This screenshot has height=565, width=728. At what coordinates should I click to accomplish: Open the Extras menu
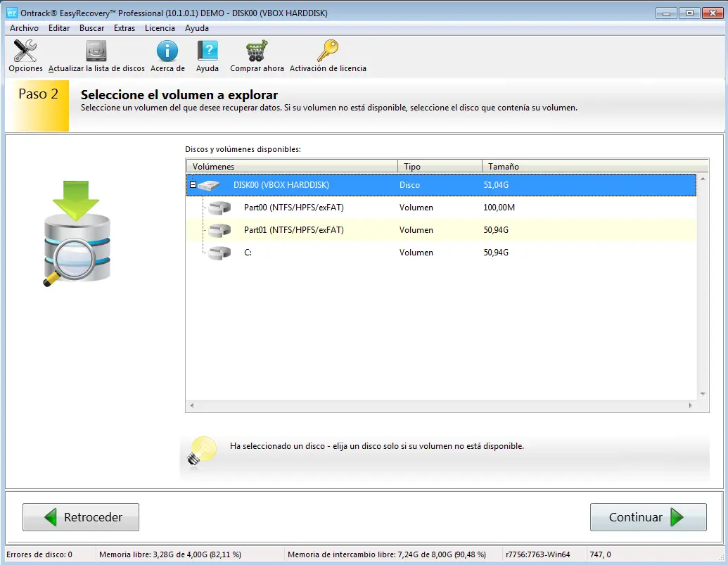[124, 28]
